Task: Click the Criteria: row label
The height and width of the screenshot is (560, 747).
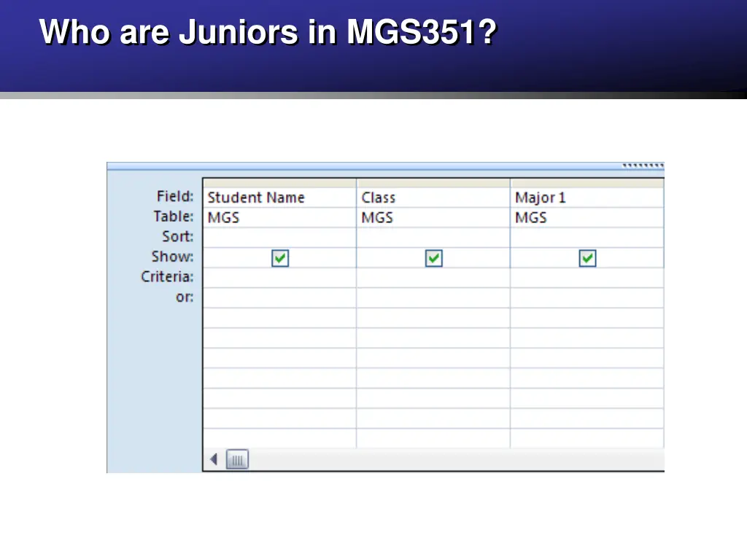Action: [x=167, y=276]
